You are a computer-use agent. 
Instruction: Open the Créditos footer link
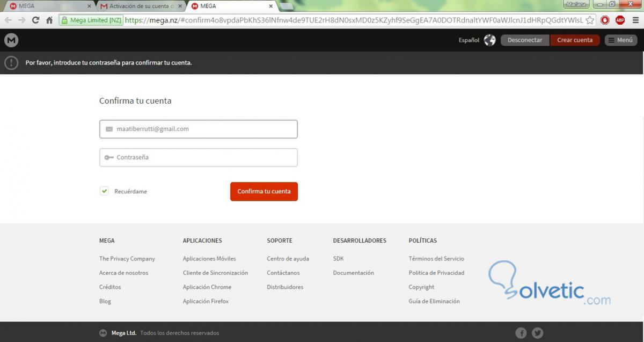tap(110, 287)
